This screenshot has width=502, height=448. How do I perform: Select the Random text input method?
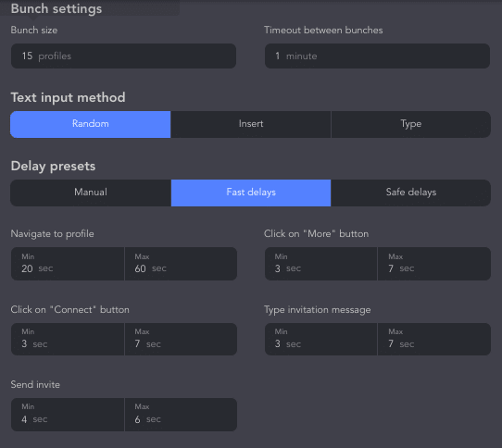[x=90, y=124]
